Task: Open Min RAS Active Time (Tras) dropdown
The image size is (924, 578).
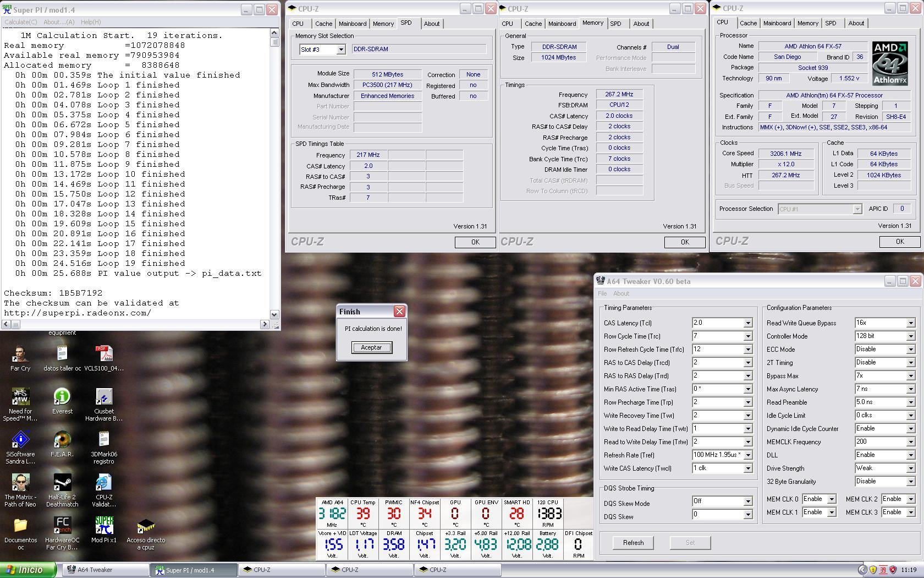Action: click(x=748, y=389)
